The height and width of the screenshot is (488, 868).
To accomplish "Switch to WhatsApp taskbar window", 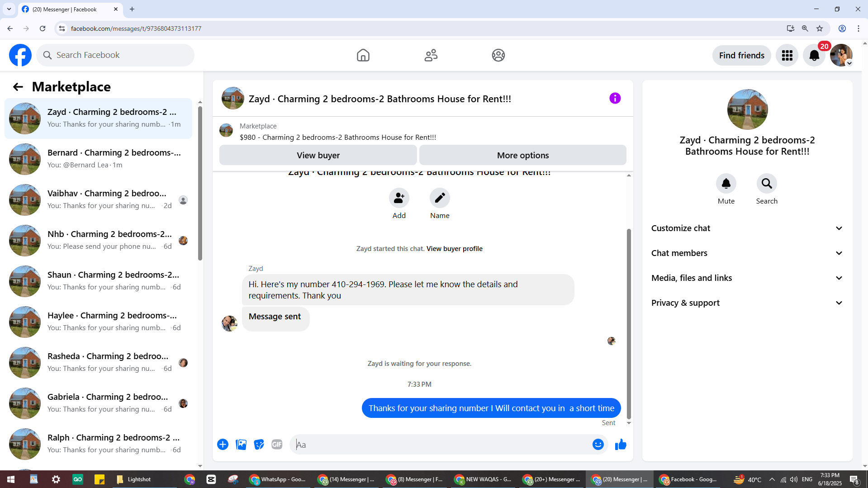I will (279, 479).
